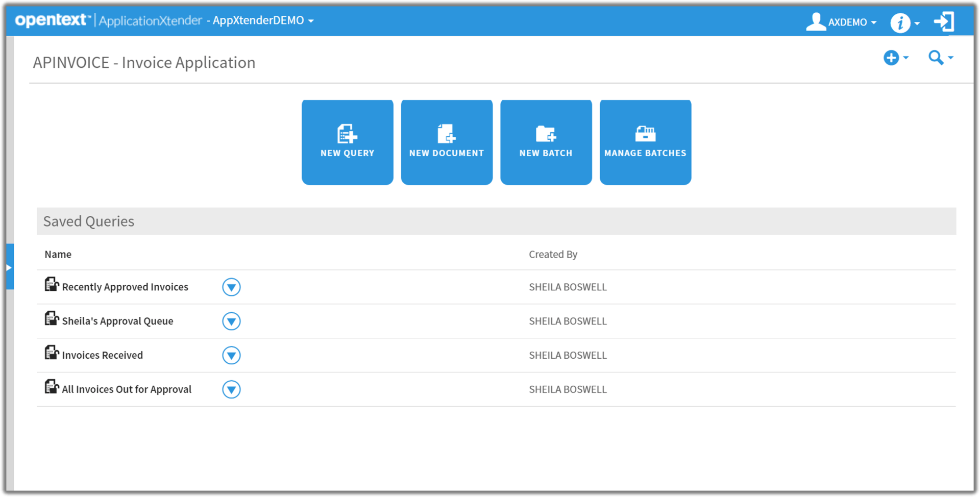Open the AppXtenderDEMO application dropdown
This screenshot has width=980, height=497.
pos(263,20)
